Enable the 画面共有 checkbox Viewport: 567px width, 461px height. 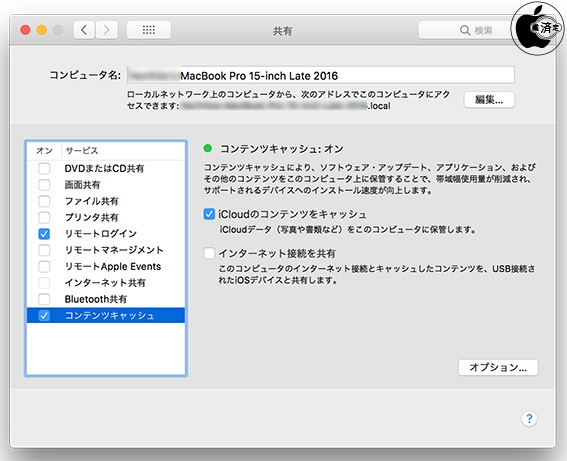click(x=44, y=185)
